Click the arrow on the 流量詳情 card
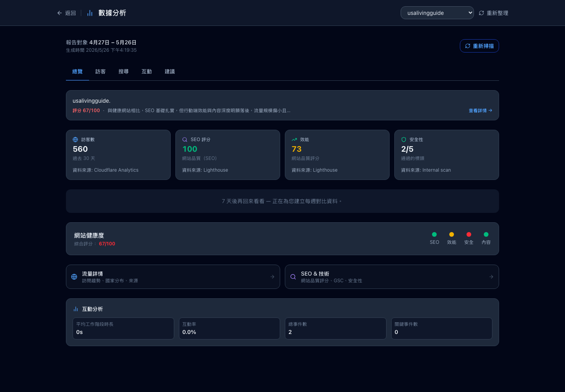Screen dimensions: 565x392 click(x=272, y=277)
